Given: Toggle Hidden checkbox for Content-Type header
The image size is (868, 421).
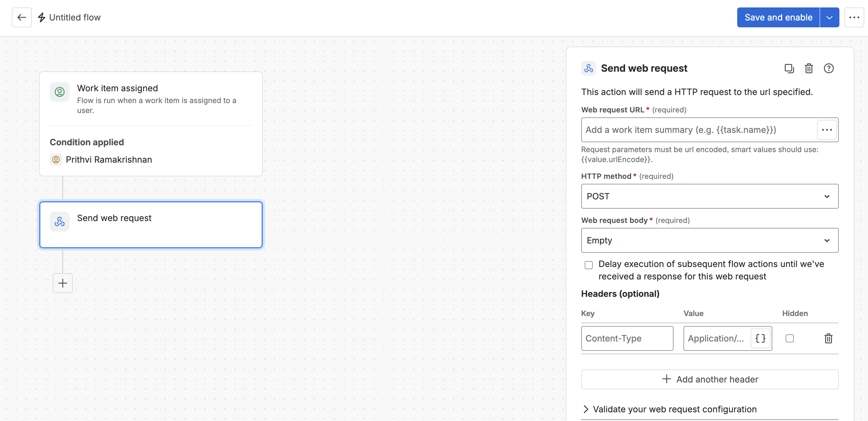Looking at the screenshot, I should (789, 338).
